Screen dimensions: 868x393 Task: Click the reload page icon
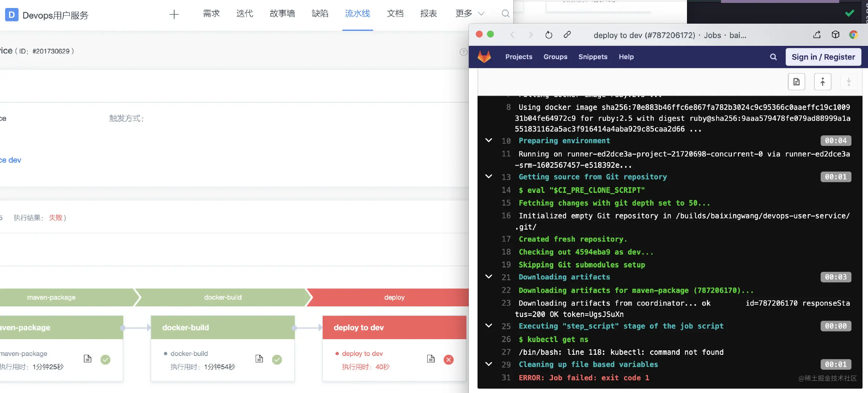coord(549,35)
